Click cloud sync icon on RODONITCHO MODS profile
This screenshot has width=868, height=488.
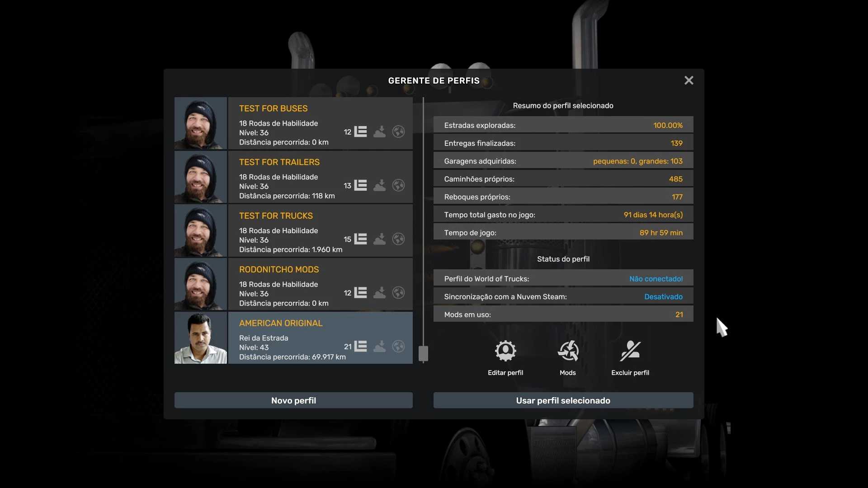[x=379, y=293]
